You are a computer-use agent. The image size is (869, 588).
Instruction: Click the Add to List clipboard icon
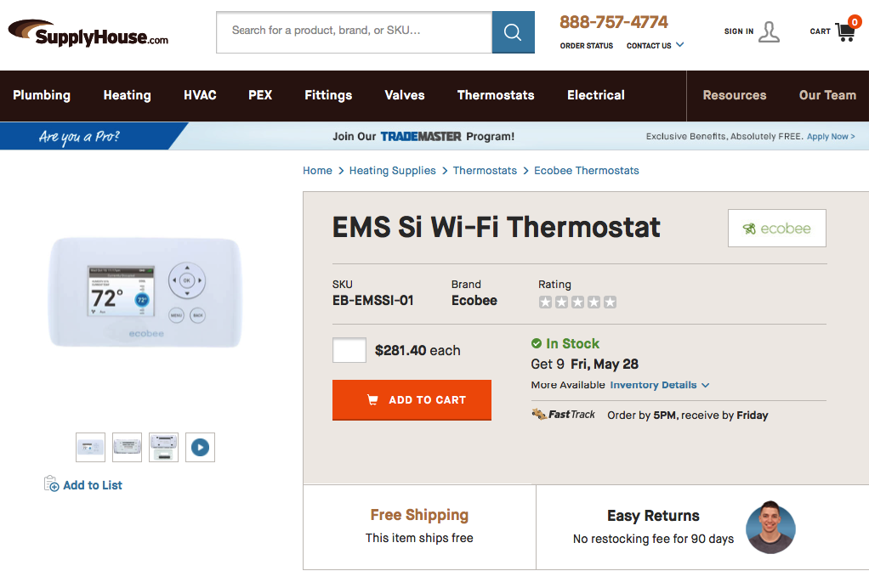[x=51, y=484]
